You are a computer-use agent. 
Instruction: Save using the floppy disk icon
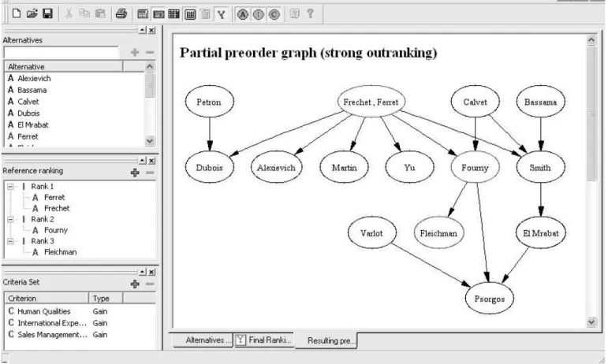click(47, 14)
